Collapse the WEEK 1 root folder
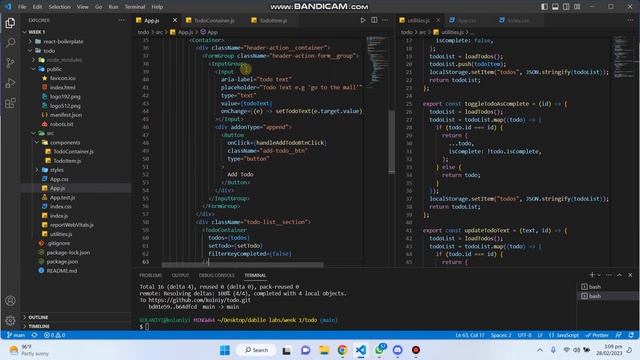Screen dimensions: 640x360 [x=24, y=32]
